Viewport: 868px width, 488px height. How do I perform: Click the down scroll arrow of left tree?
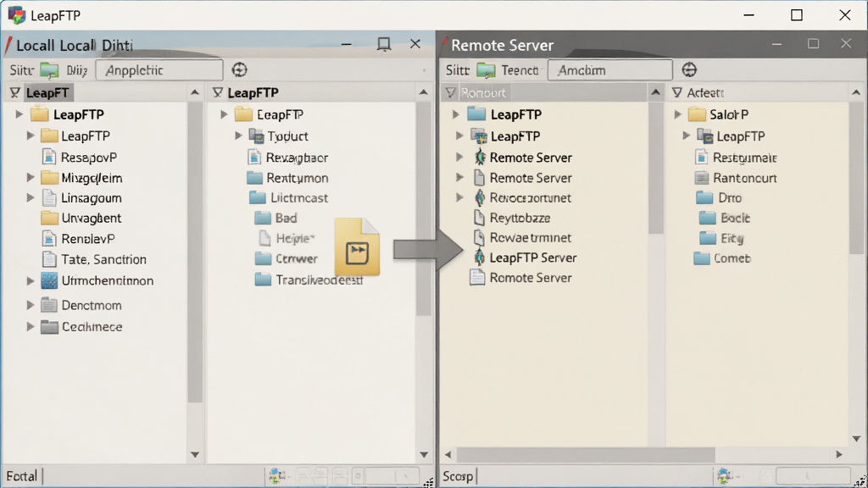195,455
